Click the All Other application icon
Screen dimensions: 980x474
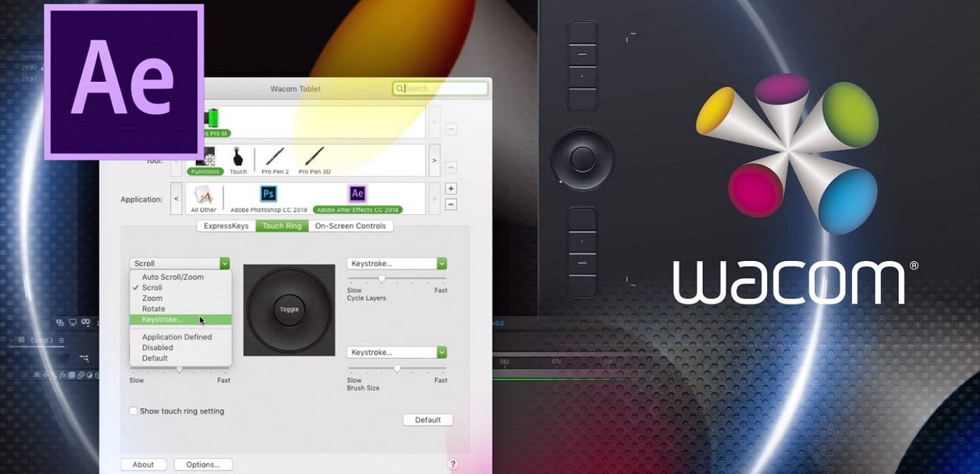pos(203,194)
